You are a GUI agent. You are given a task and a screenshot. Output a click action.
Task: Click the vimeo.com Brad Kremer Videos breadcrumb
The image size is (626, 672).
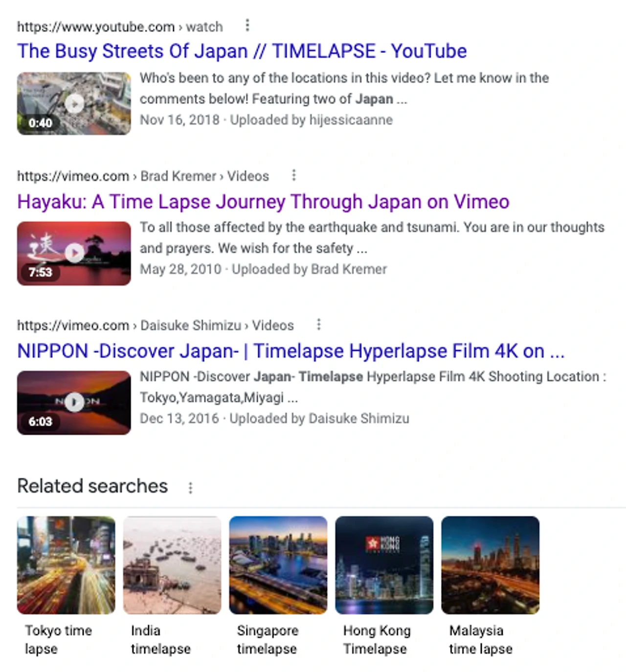click(143, 176)
